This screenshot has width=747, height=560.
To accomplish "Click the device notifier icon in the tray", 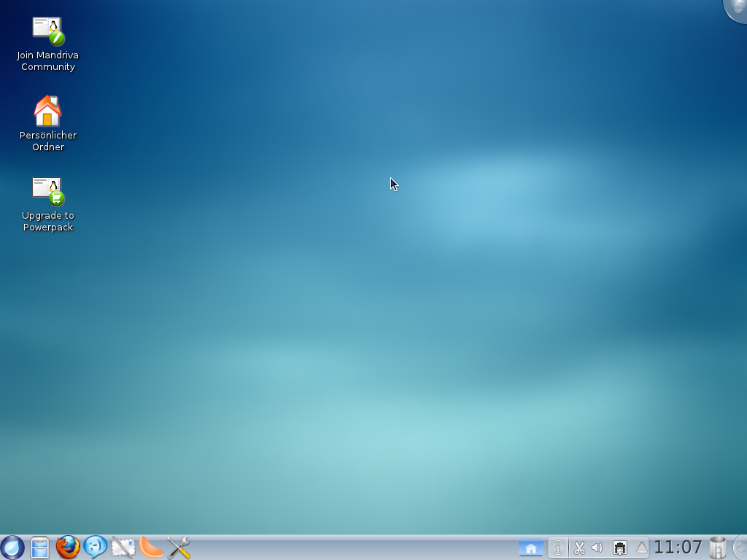I will (x=619, y=548).
